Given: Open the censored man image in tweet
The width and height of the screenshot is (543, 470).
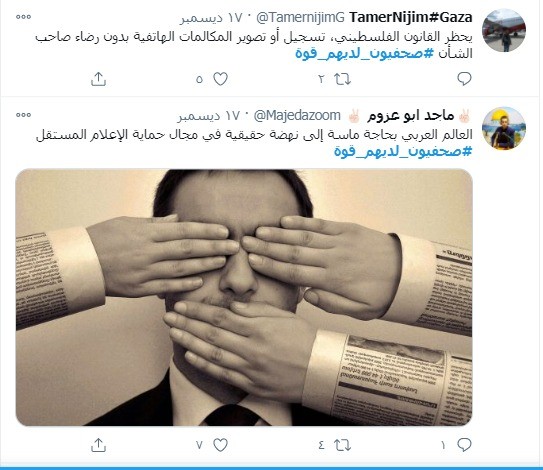Looking at the screenshot, I should (244, 298).
